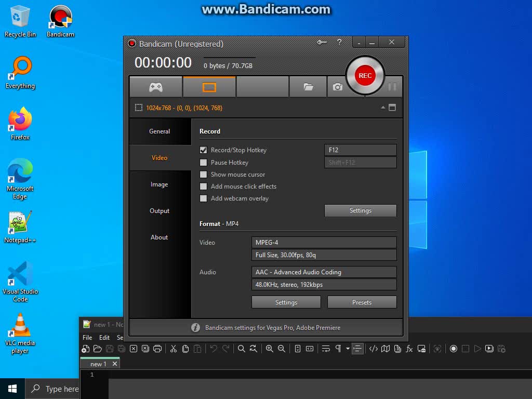
Task: Enable Add mouse click effects checkbox
Action: click(203, 187)
